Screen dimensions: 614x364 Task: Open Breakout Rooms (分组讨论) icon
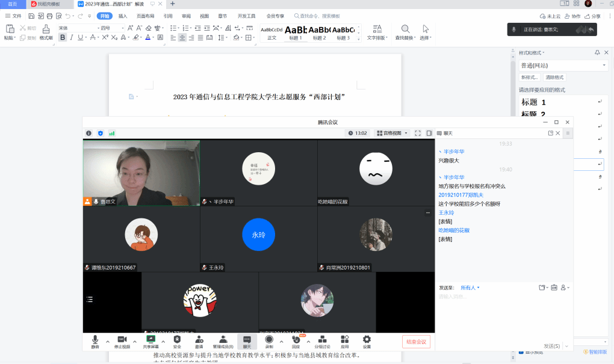click(323, 341)
